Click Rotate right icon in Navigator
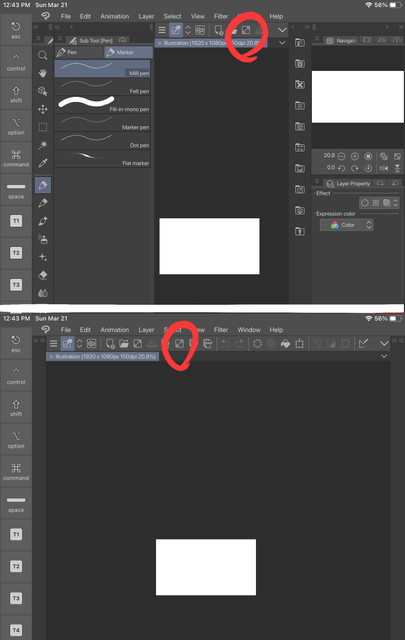This screenshot has width=405, height=640. (x=355, y=168)
